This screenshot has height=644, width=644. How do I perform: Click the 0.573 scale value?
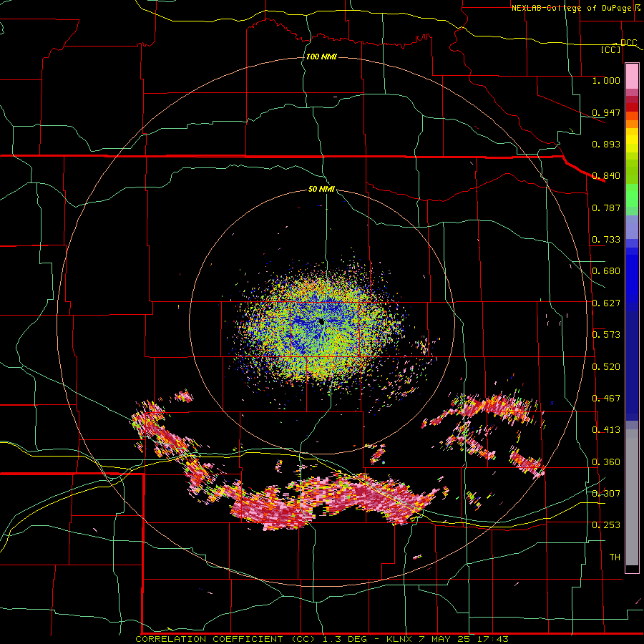tap(606, 335)
